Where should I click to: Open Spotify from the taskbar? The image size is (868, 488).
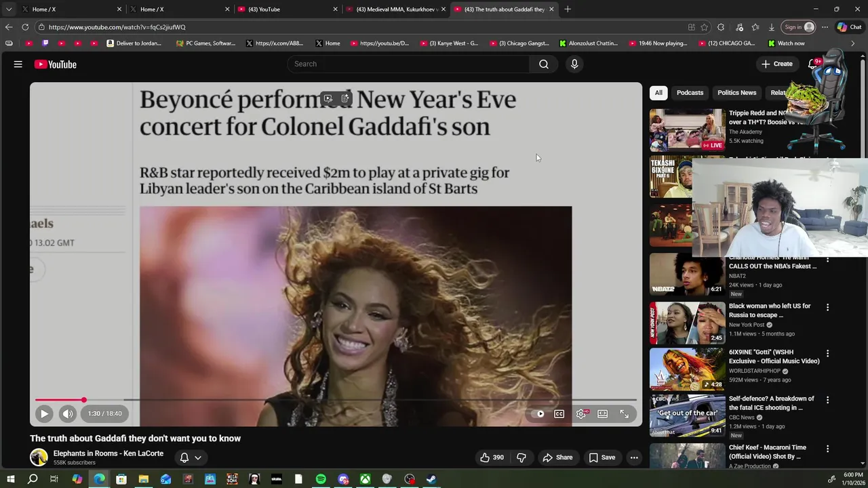click(321, 479)
